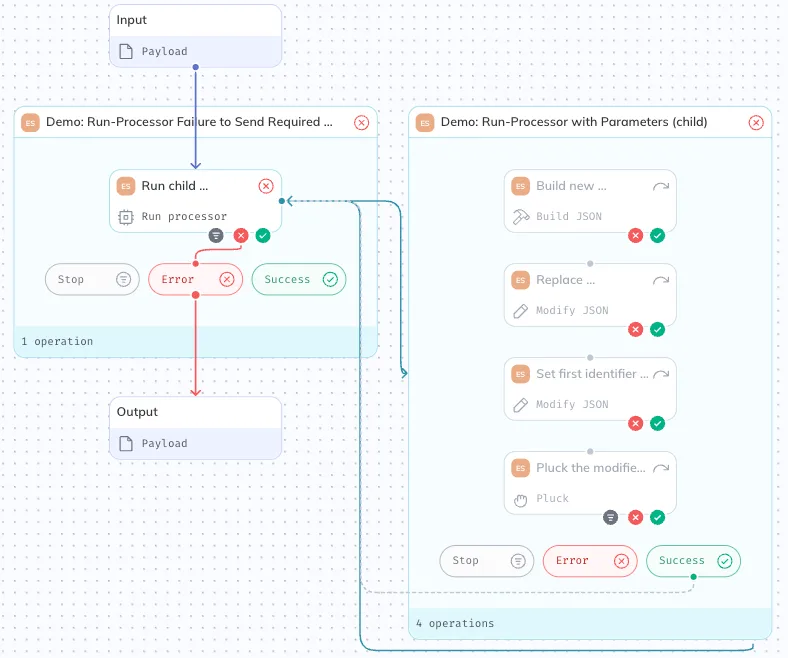Screen dimensions: 788x658
Task: Click Modify JSON pencil icon in Replace operation
Action: coord(521,311)
